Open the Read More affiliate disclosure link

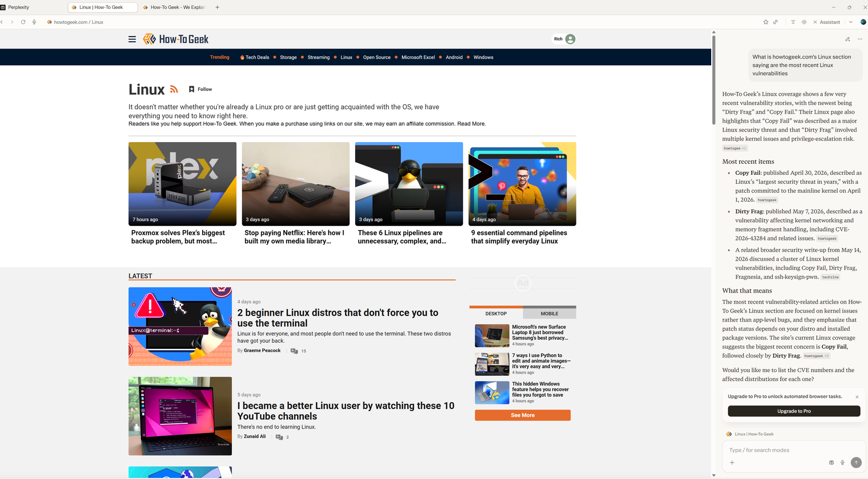[471, 124]
